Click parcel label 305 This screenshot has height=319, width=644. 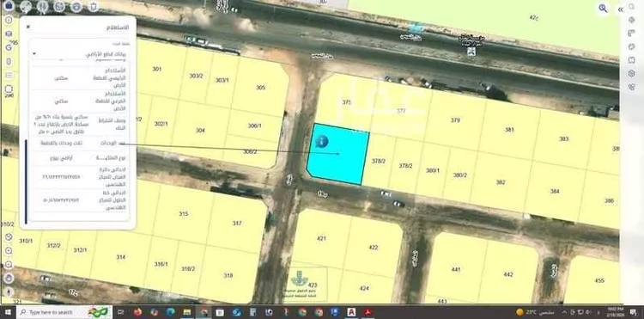261,87
